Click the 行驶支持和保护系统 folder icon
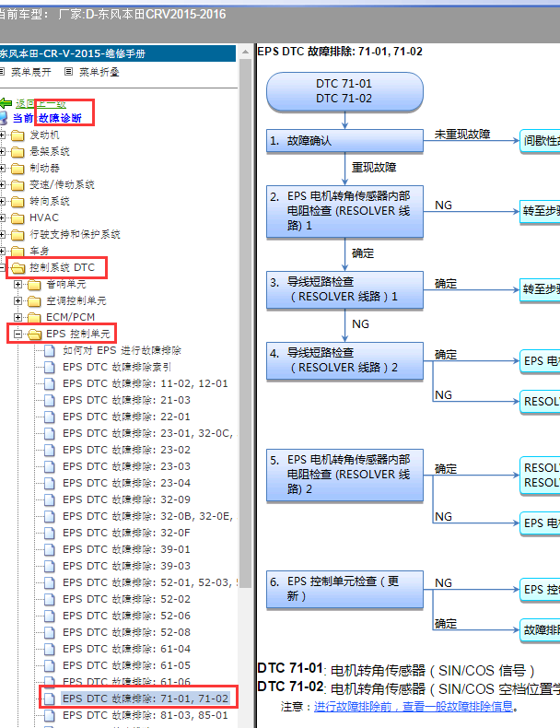The width and height of the screenshot is (560, 728). click(17, 235)
